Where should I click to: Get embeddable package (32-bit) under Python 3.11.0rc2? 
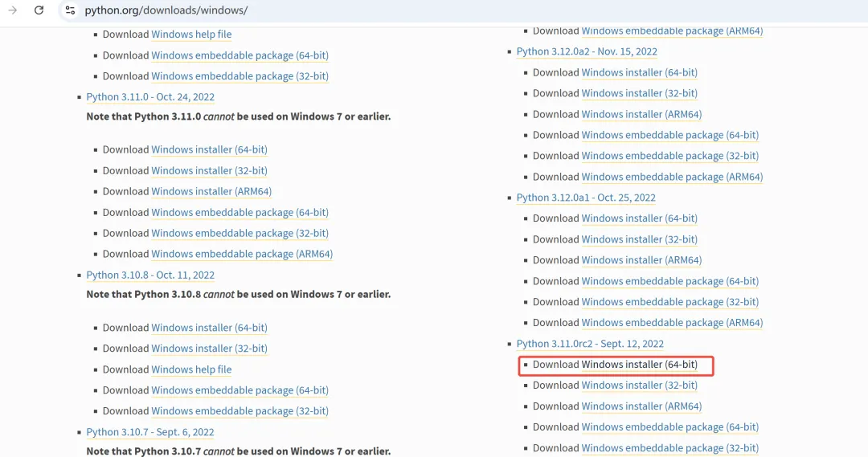point(669,448)
